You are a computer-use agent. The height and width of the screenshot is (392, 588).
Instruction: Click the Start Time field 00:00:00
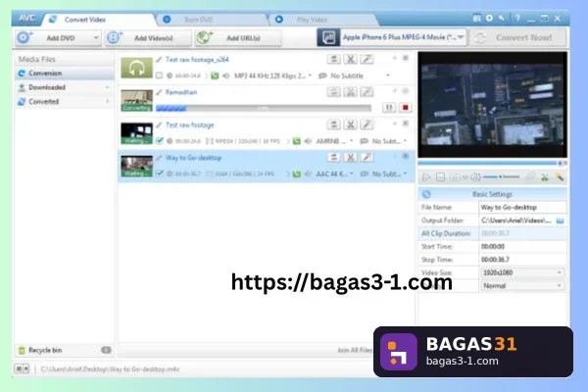point(522,246)
